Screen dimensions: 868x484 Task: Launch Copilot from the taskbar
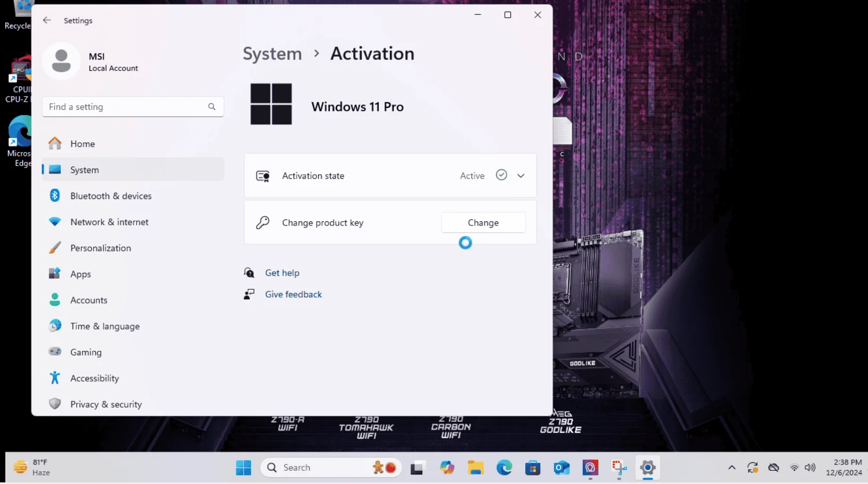447,468
